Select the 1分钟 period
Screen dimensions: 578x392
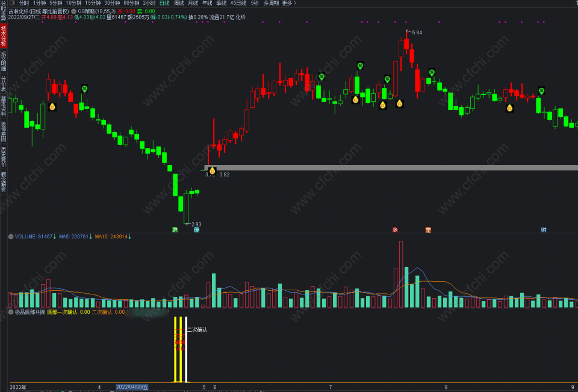pyautogui.click(x=40, y=3)
